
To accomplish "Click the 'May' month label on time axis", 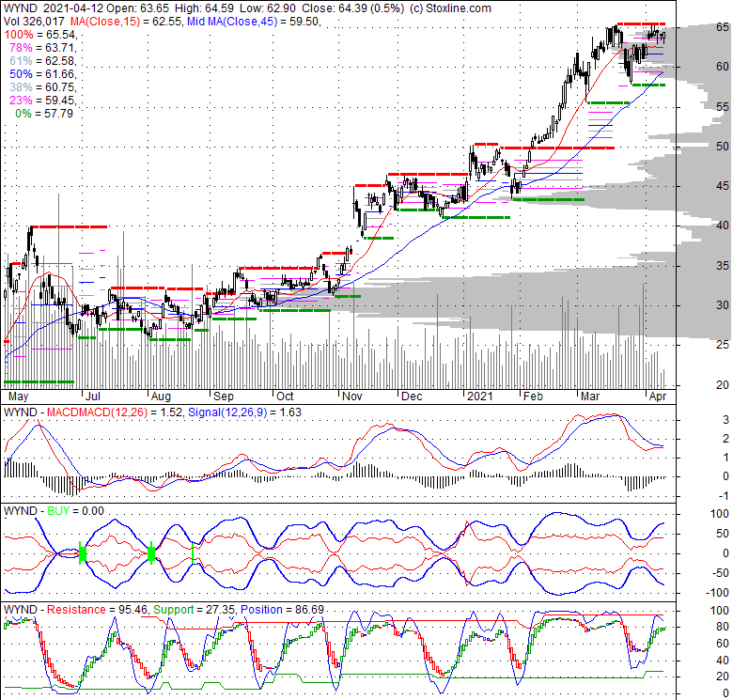I will click(18, 397).
